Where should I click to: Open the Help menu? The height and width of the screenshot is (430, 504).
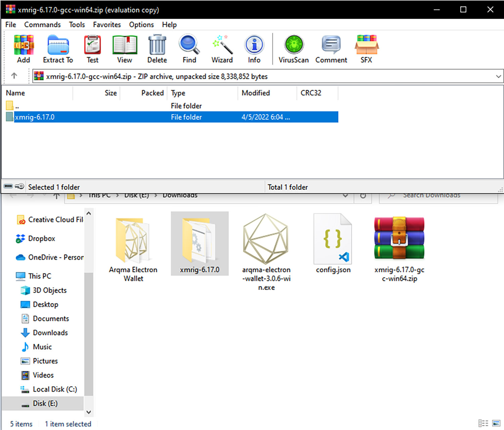pyautogui.click(x=169, y=25)
